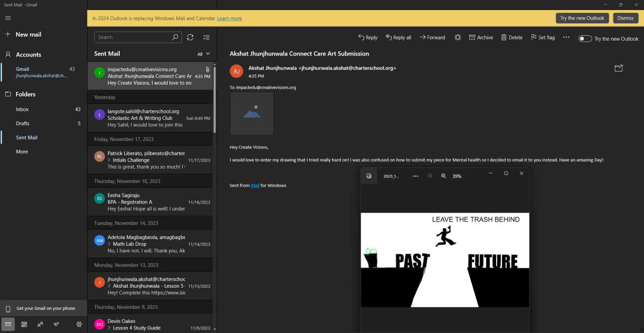Expand Akshat Jhunjhunwala - Lesson 5 conversation

(109, 286)
